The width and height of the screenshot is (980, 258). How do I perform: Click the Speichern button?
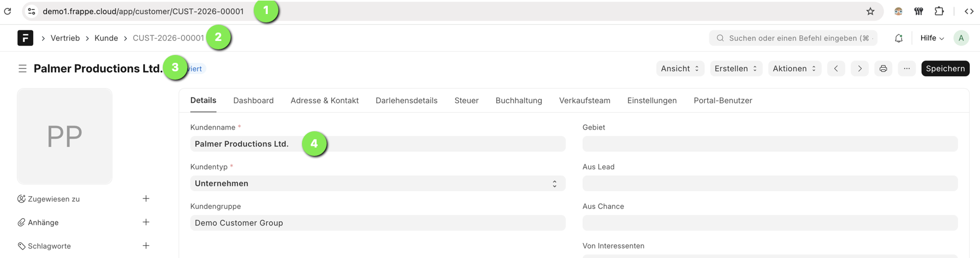(945, 68)
